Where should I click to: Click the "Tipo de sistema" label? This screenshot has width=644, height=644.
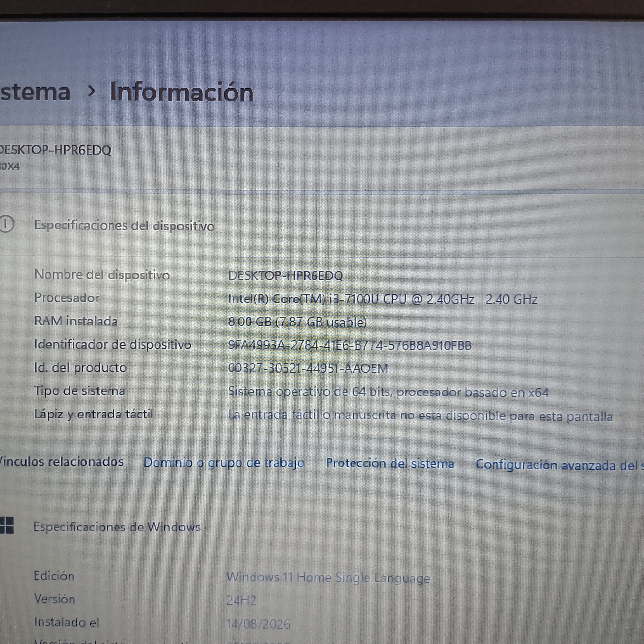coord(79,391)
